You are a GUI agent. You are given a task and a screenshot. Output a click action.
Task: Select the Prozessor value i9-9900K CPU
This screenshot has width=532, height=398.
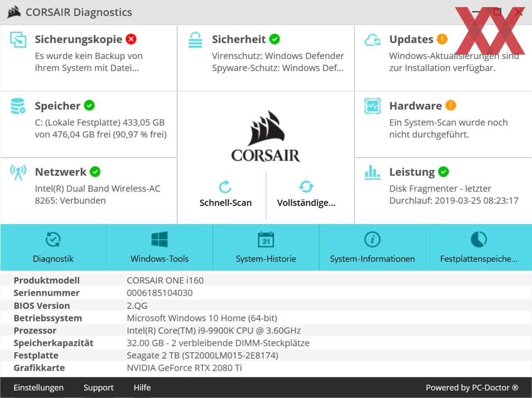[214, 331]
